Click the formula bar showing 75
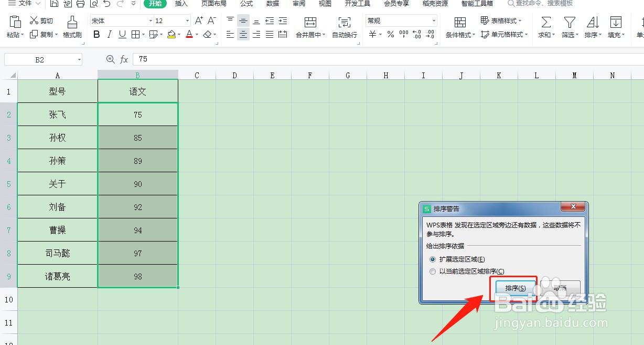 [x=388, y=59]
